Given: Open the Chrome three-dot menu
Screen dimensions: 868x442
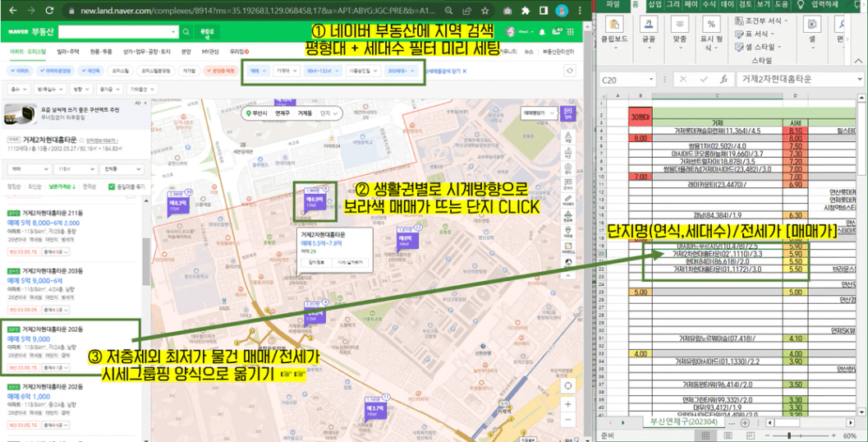Looking at the screenshot, I should (581, 11).
